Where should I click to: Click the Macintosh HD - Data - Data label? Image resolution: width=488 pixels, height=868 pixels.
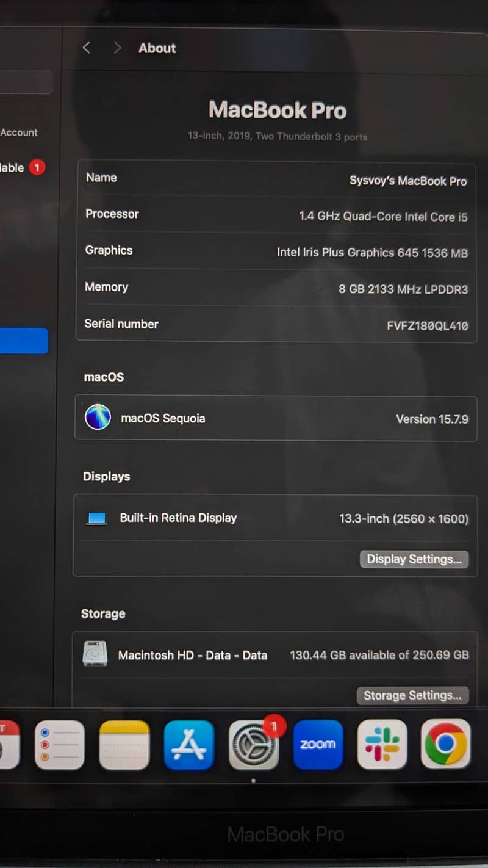pyautogui.click(x=193, y=655)
